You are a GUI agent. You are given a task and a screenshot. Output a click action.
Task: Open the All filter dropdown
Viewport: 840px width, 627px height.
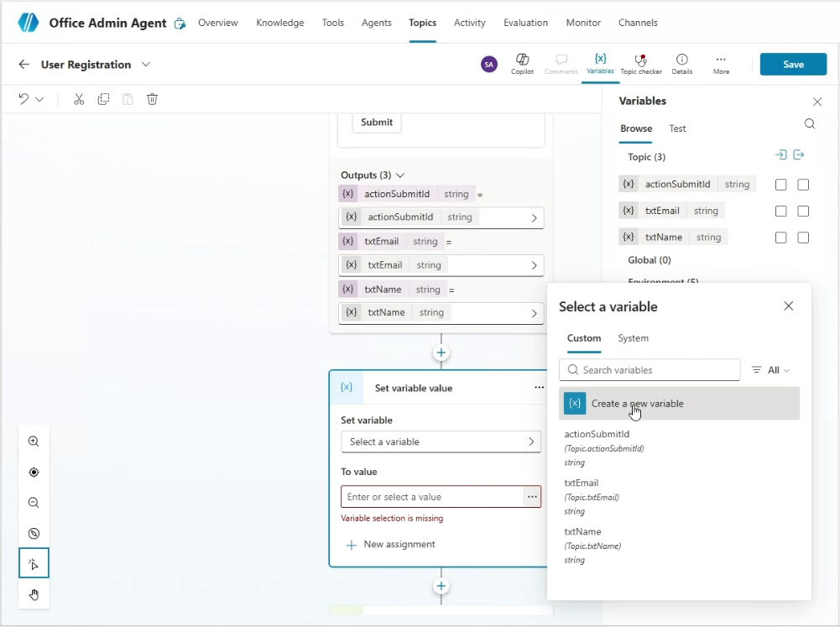click(x=771, y=370)
